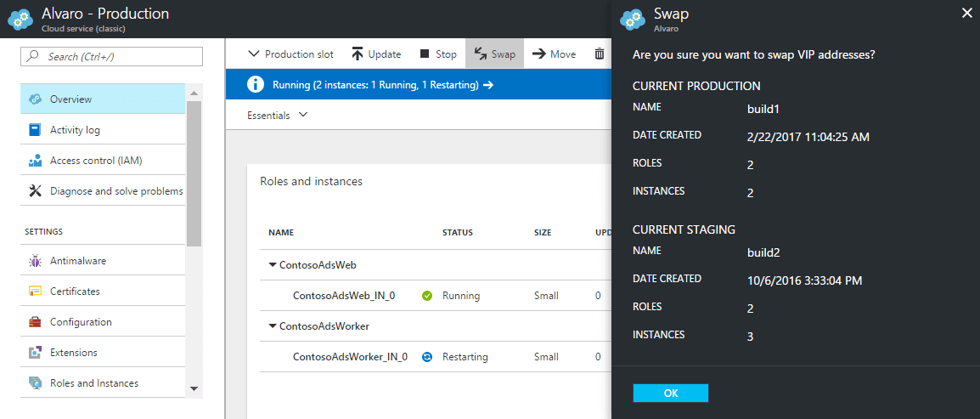Click the Swap panel cloud service icon
Screen dimensions: 980x419
(x=632, y=19)
